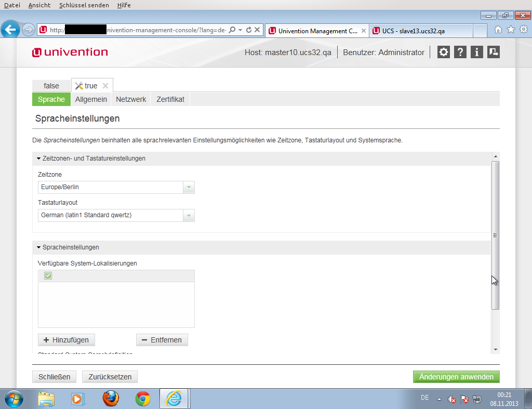532x409 pixels.
Task: Click the logout icon in header
Action: (x=494, y=52)
